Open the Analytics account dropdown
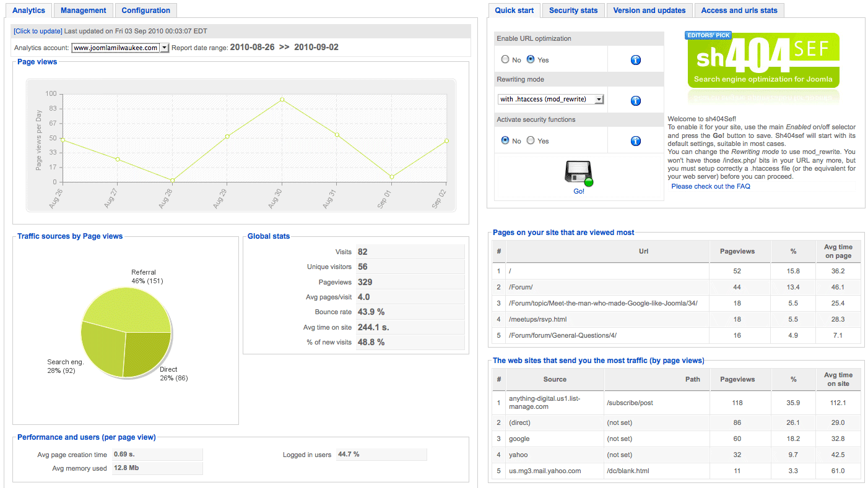Screen dimensions: 868x488 click(120, 48)
